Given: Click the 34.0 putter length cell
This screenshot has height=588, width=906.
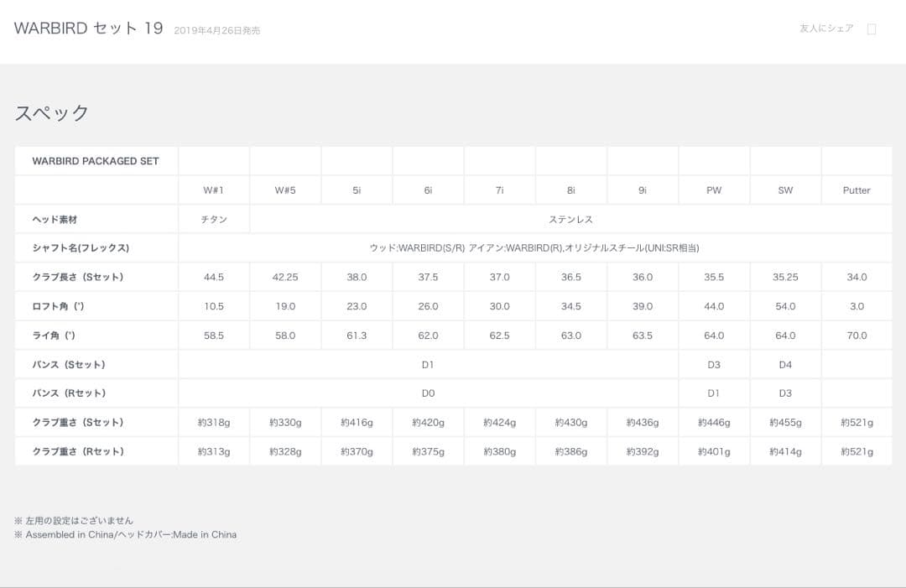Looking at the screenshot, I should pos(857,278).
